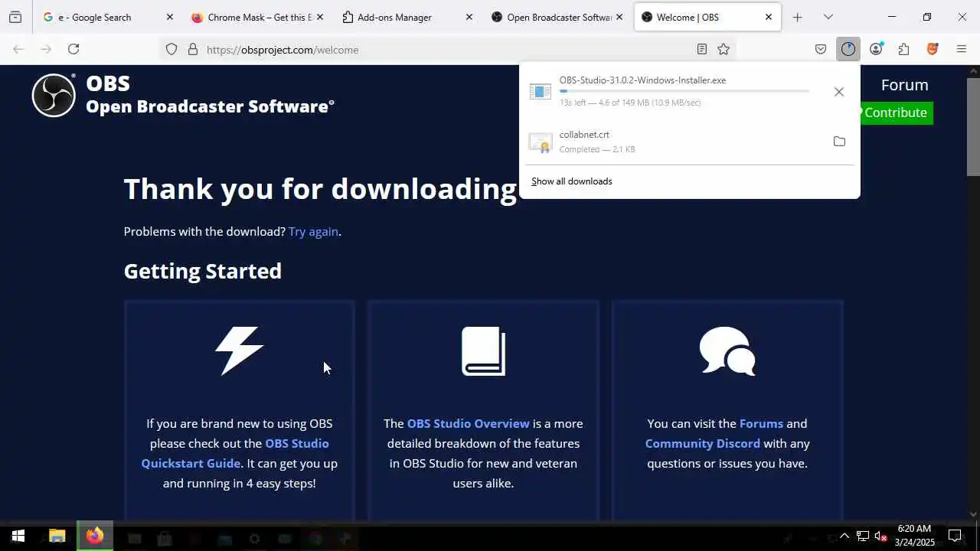Click the Brave-style lion extension icon
This screenshot has width=980, height=551.
(933, 49)
